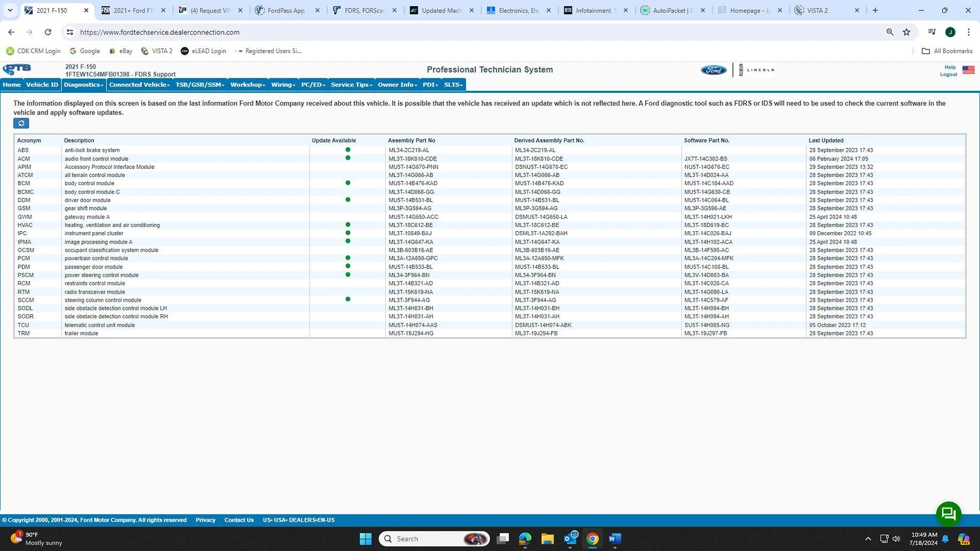Open weather widget 90°F Mostly sunny
This screenshot has width=980, height=551.
click(x=37, y=539)
